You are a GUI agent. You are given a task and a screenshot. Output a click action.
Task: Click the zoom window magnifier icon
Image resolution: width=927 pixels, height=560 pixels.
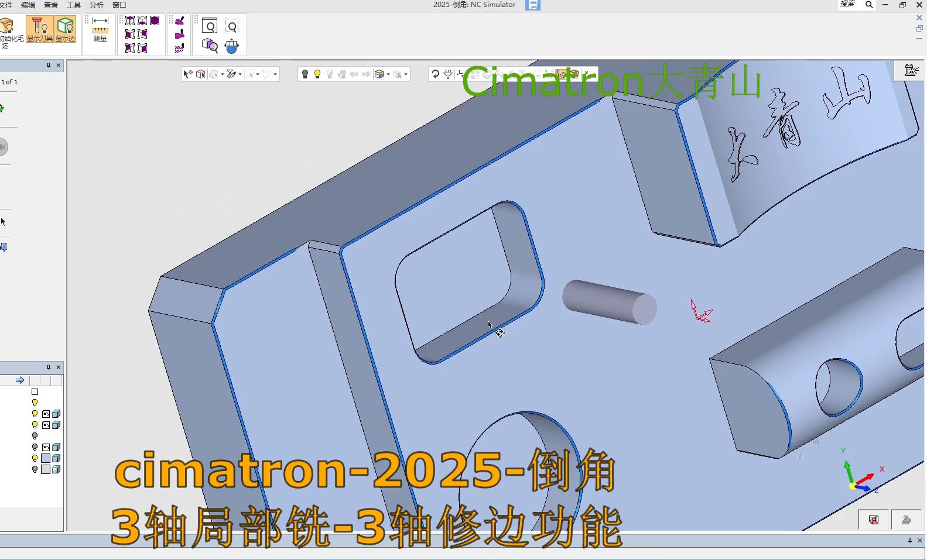click(x=210, y=26)
